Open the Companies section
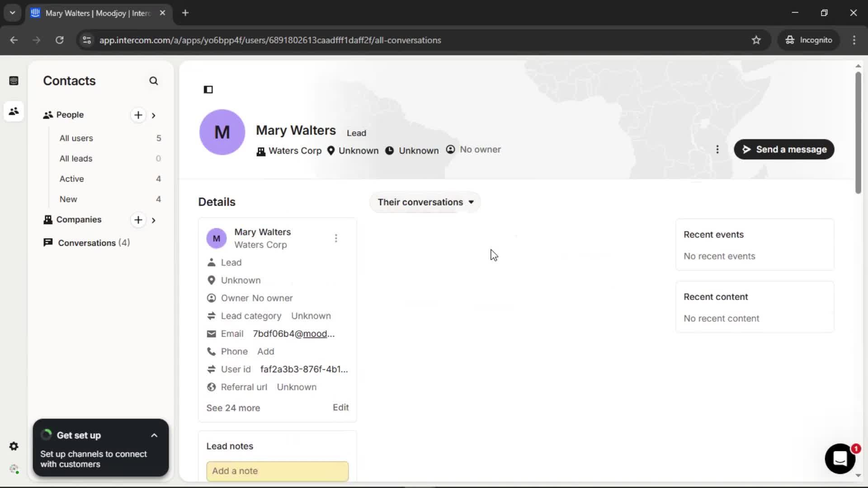868x488 pixels. click(79, 220)
